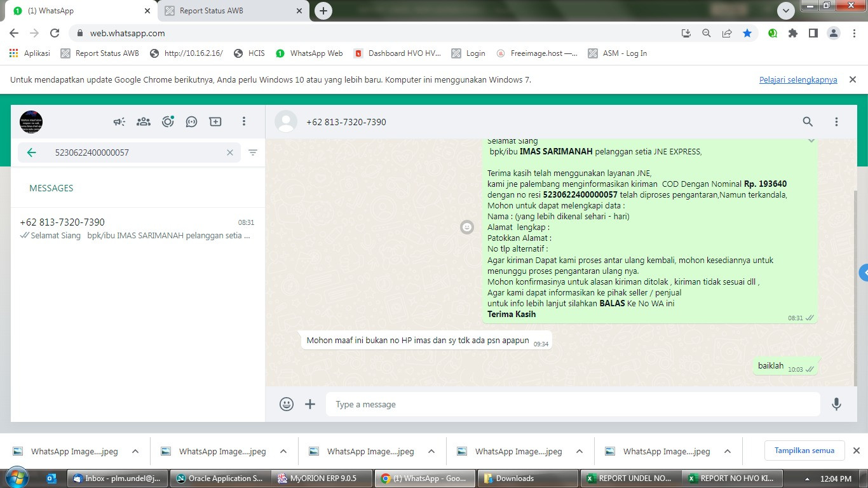This screenshot has height=488, width=868.
Task: Dismiss the Chrome update notification bar
Action: coord(853,79)
